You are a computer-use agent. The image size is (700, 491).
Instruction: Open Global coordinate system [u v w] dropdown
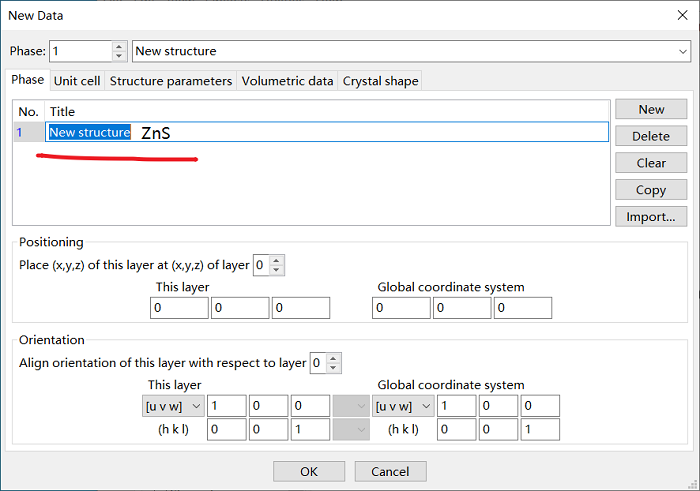coord(403,406)
